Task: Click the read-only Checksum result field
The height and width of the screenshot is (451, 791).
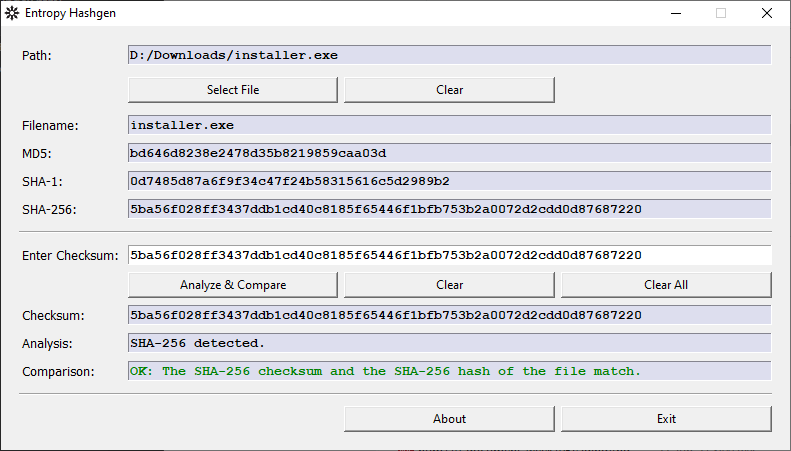Action: tap(449, 315)
